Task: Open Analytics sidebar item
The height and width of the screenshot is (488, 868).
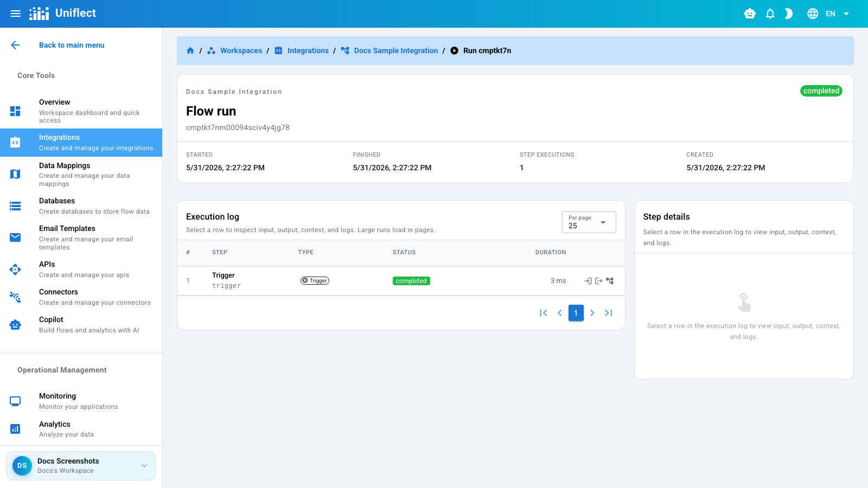Action: tap(81, 429)
